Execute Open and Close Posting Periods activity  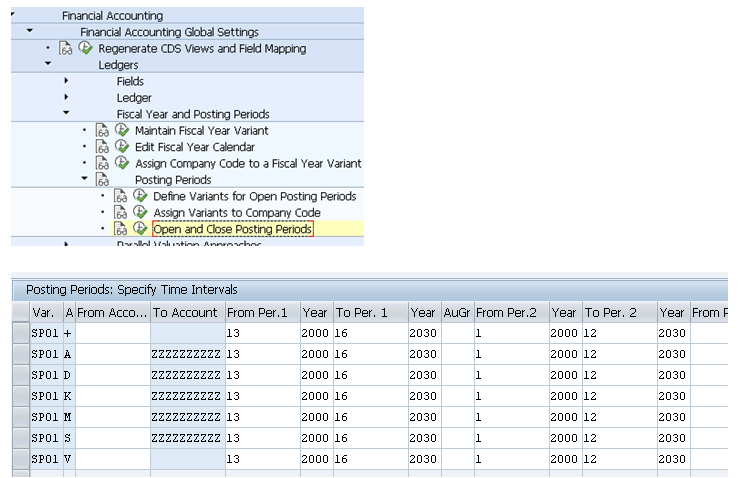[140, 228]
